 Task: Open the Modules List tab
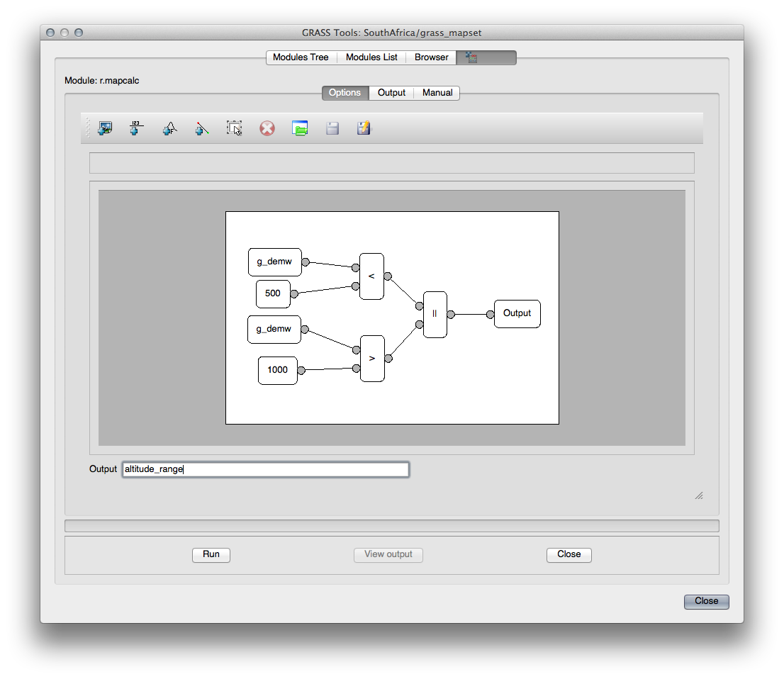pos(371,57)
